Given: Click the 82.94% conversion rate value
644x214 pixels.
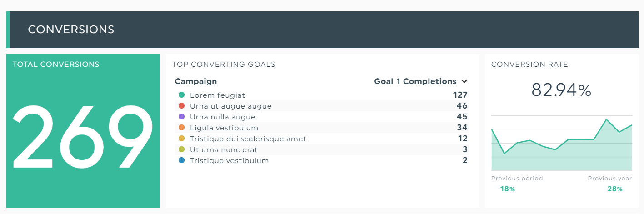Looking at the screenshot, I should (x=561, y=90).
